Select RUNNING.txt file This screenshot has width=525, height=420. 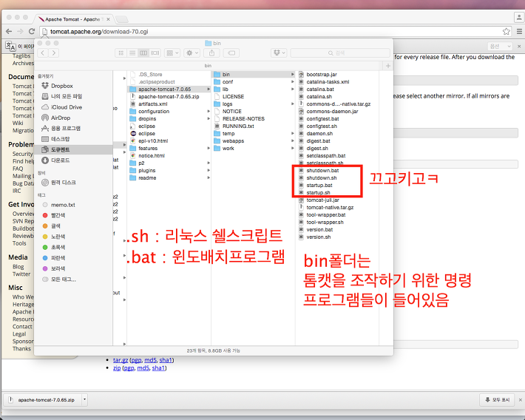coord(234,126)
